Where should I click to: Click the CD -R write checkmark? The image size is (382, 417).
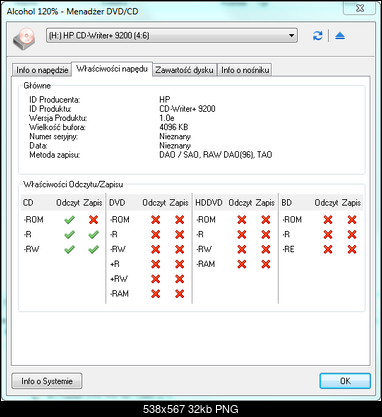coord(94,235)
